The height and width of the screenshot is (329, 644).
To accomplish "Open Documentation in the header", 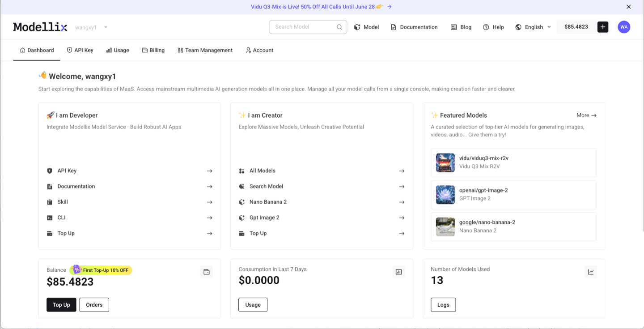I will tap(414, 27).
